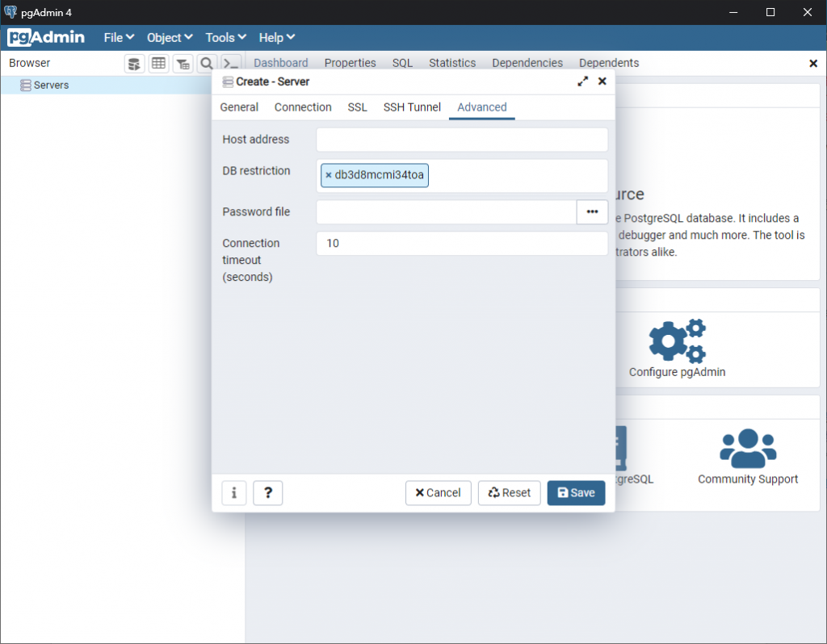Switch to the General tab
The image size is (827, 644).
(x=239, y=107)
